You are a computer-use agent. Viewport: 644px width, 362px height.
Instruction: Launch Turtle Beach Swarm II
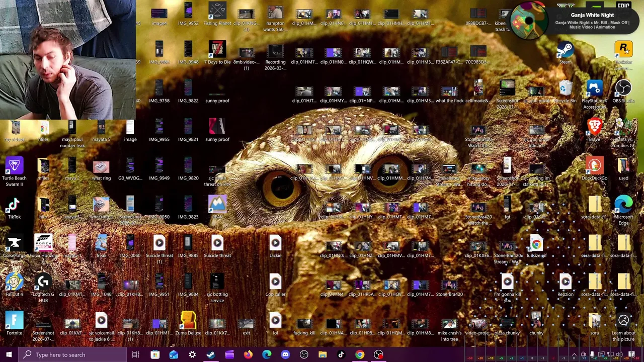click(14, 172)
